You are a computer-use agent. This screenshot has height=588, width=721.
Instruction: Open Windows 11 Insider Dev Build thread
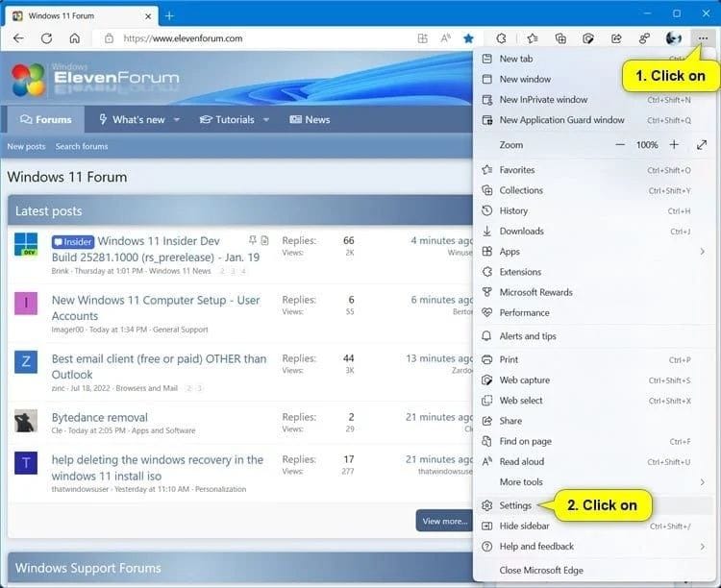(x=157, y=249)
